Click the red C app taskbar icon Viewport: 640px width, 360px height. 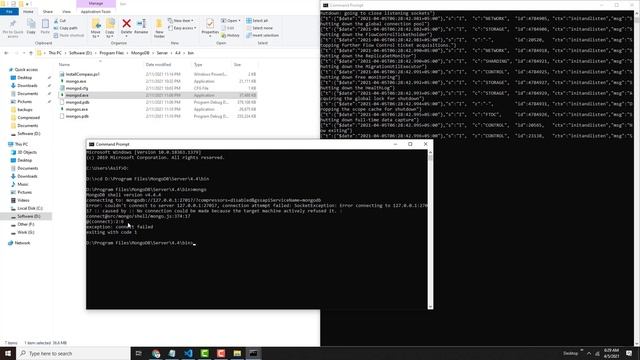(221, 353)
